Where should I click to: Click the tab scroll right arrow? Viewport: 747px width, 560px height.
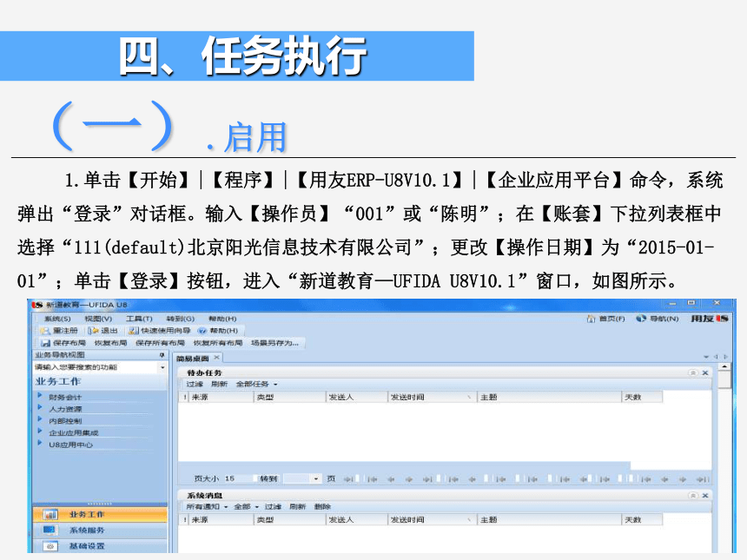(x=725, y=357)
